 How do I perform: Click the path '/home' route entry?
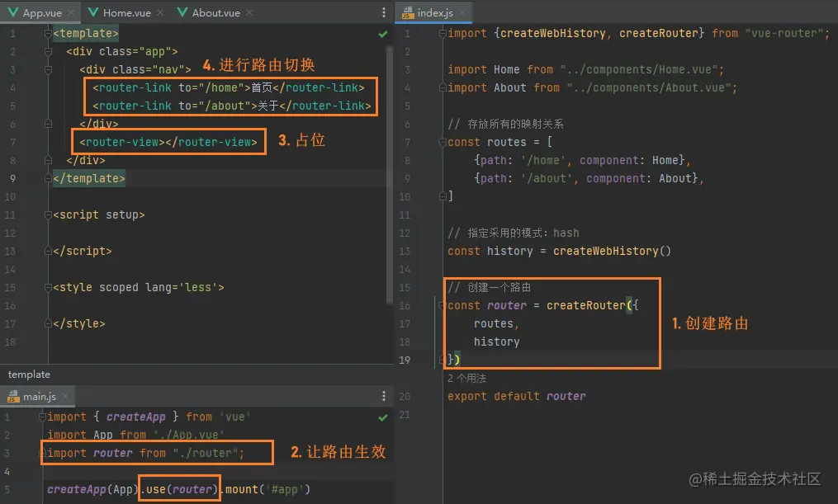click(582, 160)
